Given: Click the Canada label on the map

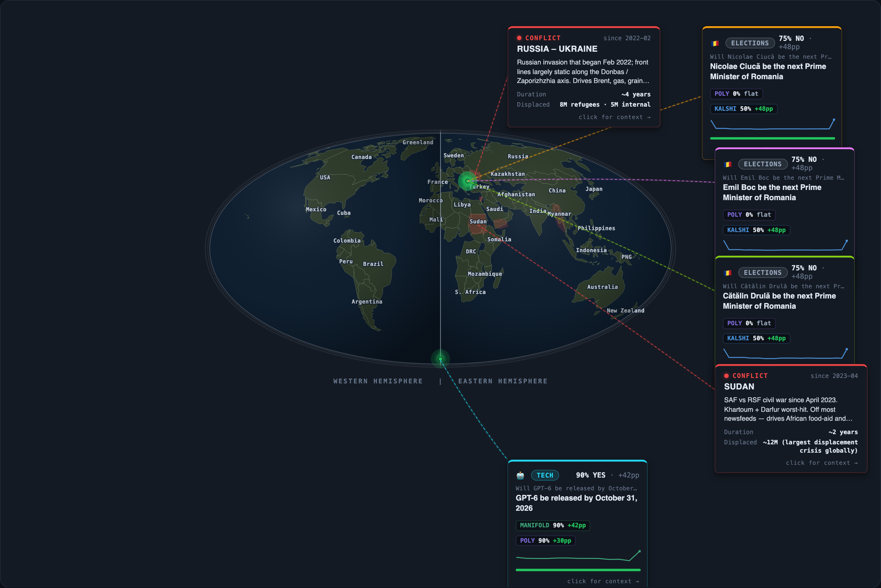Looking at the screenshot, I should pyautogui.click(x=361, y=157).
